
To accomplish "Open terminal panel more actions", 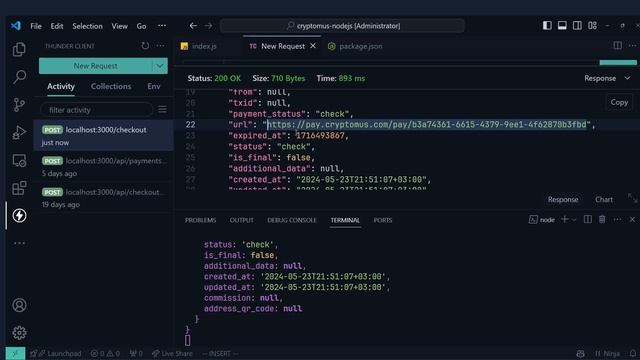I will pos(617,220).
